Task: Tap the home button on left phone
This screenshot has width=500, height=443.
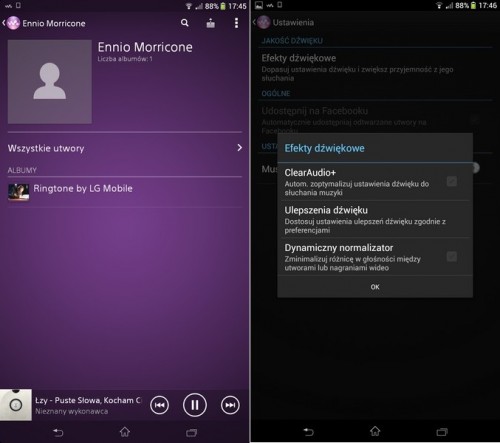Action: click(x=125, y=432)
